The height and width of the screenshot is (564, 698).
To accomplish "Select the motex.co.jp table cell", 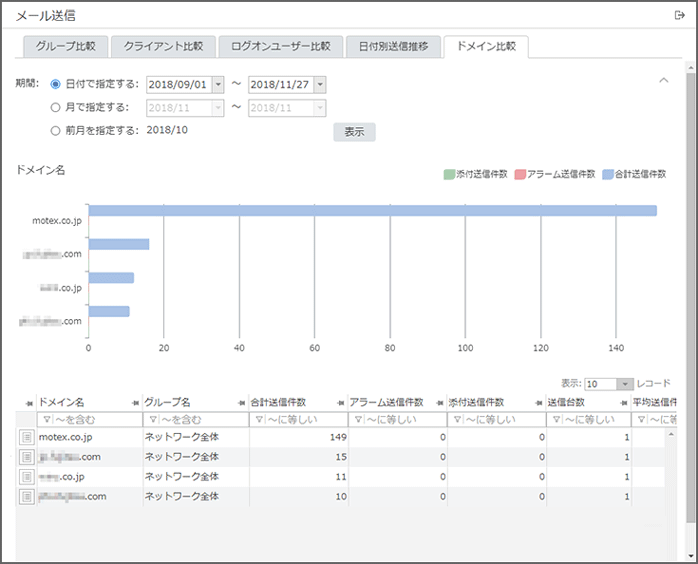I will [x=89, y=437].
